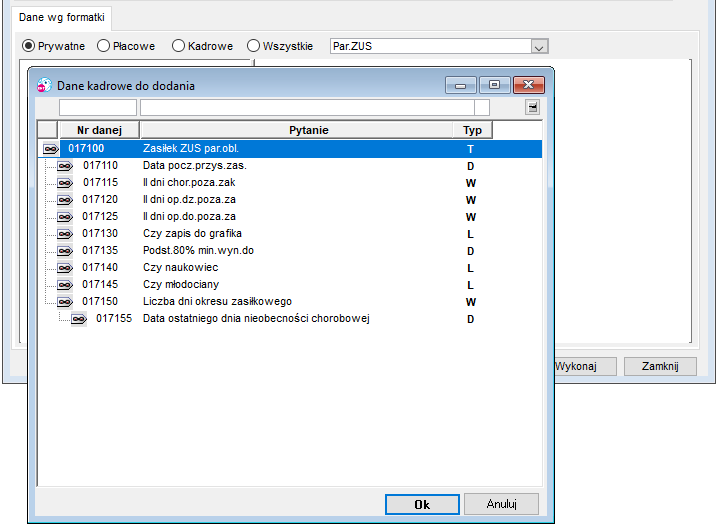
Task: Click the link icon of row 017130
Action: (65, 234)
